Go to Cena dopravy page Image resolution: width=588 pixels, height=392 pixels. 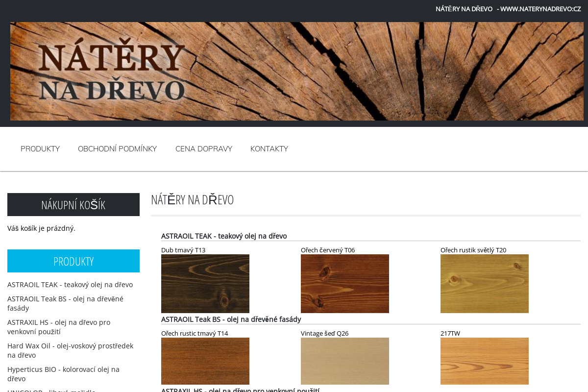(x=204, y=148)
